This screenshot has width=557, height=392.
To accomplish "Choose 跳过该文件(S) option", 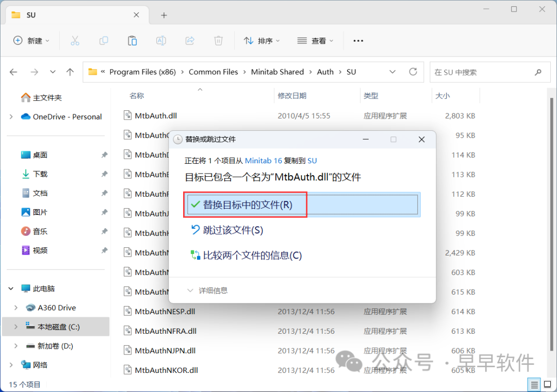I will [x=233, y=230].
